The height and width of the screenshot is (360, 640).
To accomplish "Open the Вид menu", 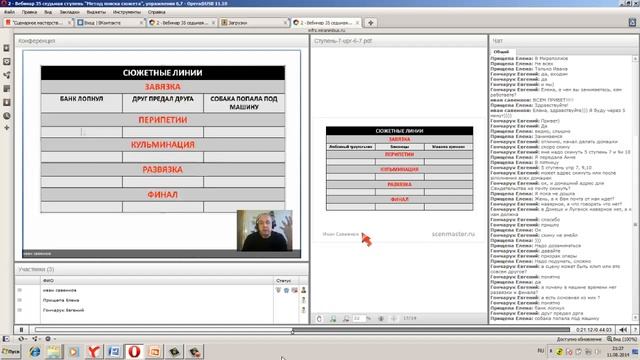I will 48,12.
